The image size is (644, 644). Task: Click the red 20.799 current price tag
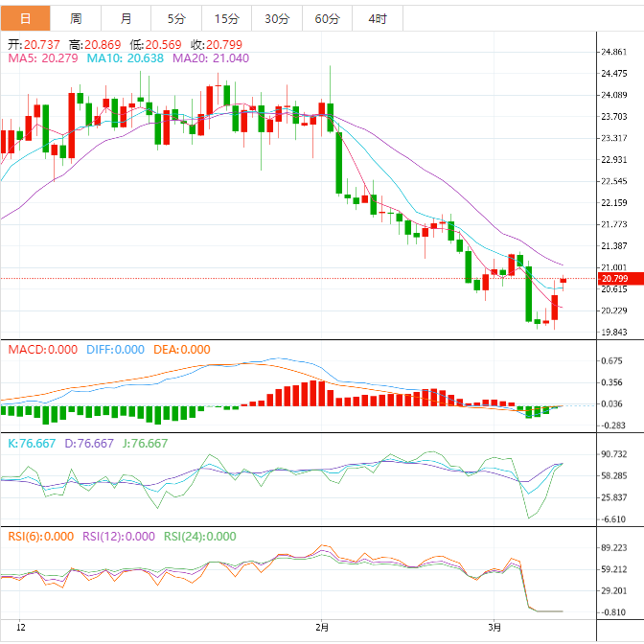pos(621,279)
